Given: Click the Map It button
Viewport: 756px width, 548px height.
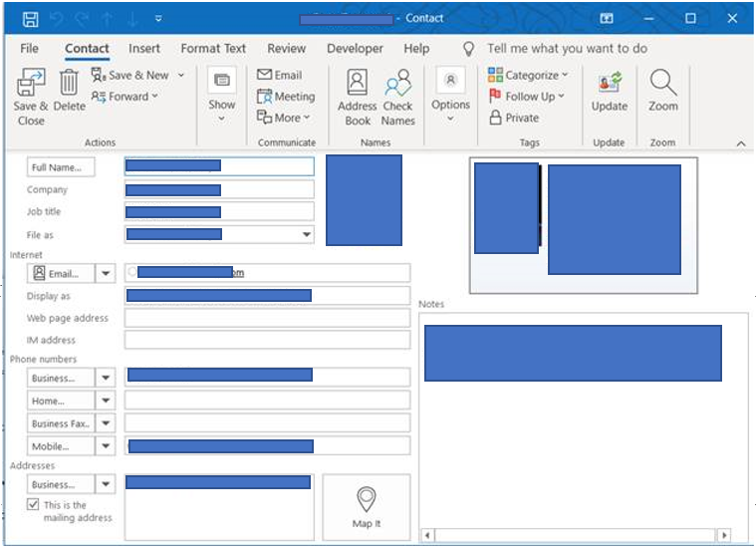Looking at the screenshot, I should click(x=367, y=507).
